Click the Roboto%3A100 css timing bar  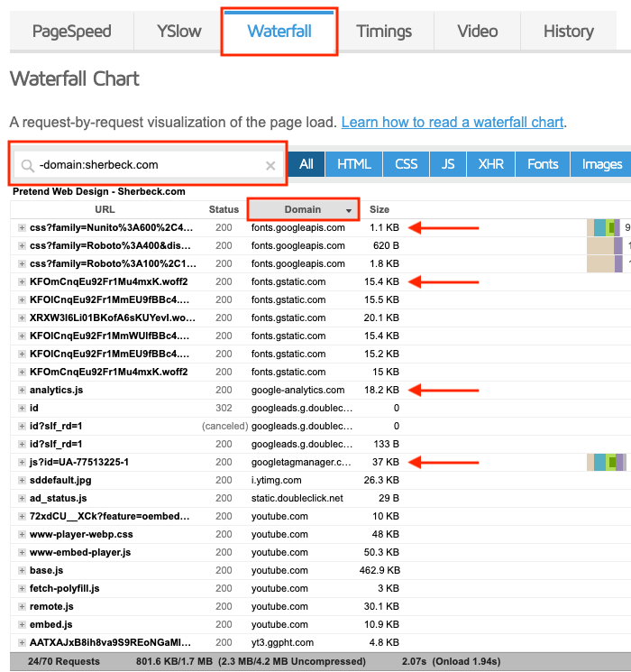605,263
